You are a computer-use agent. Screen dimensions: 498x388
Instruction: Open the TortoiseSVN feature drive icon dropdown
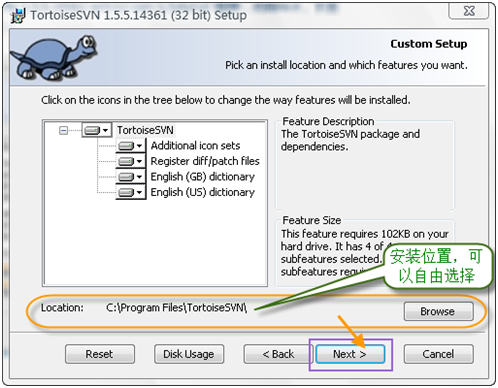tap(97, 130)
